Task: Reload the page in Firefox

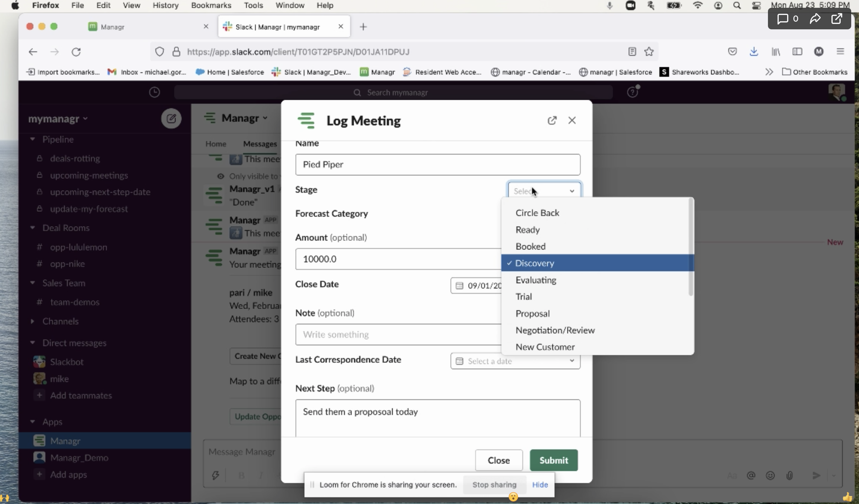Action: coord(76,52)
